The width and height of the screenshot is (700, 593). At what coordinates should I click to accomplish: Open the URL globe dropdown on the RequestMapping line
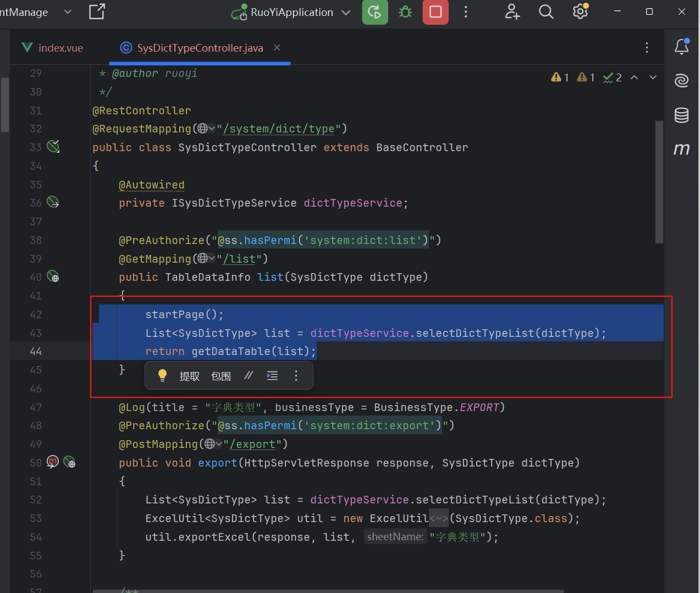click(x=206, y=129)
